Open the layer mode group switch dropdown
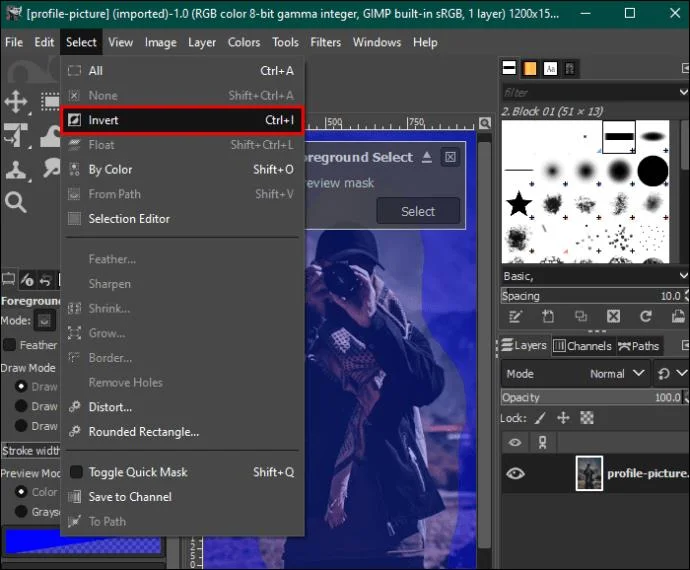The width and height of the screenshot is (690, 570). pos(672,374)
